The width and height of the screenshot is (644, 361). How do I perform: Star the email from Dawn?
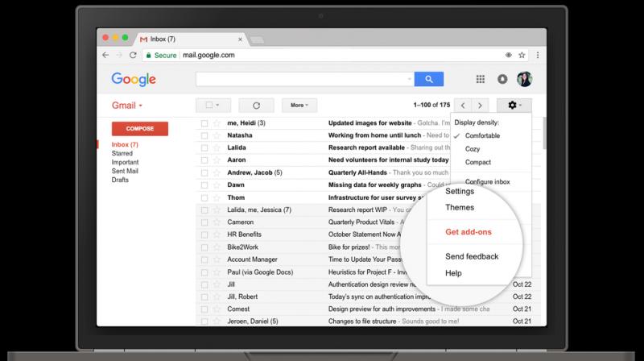tap(217, 185)
